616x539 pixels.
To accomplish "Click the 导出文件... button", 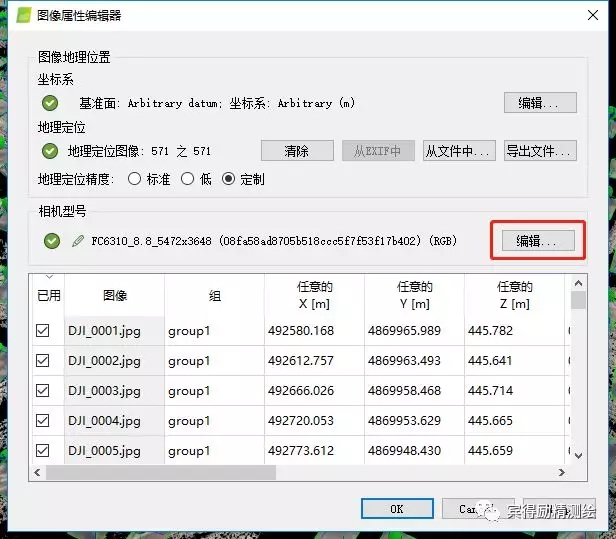I will tap(540, 151).
